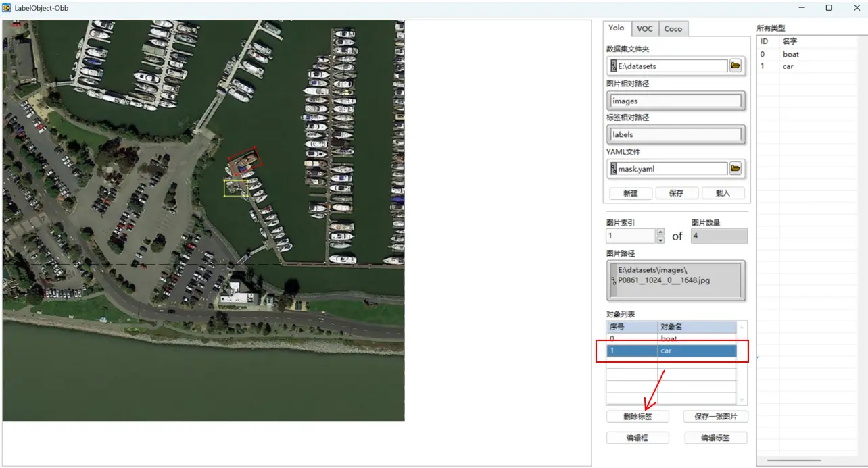Increase the image index with up arrow
The width and height of the screenshot is (868, 468).
click(x=660, y=232)
